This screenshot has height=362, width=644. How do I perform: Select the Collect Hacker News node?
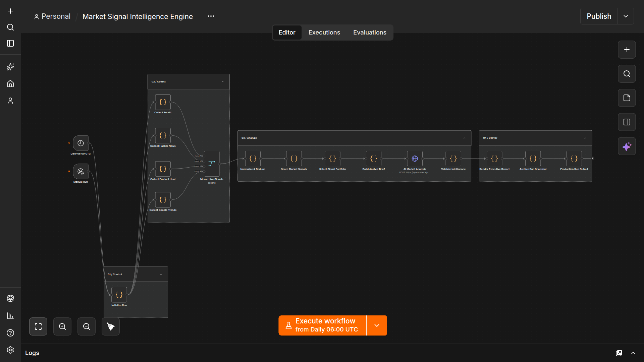point(163,135)
